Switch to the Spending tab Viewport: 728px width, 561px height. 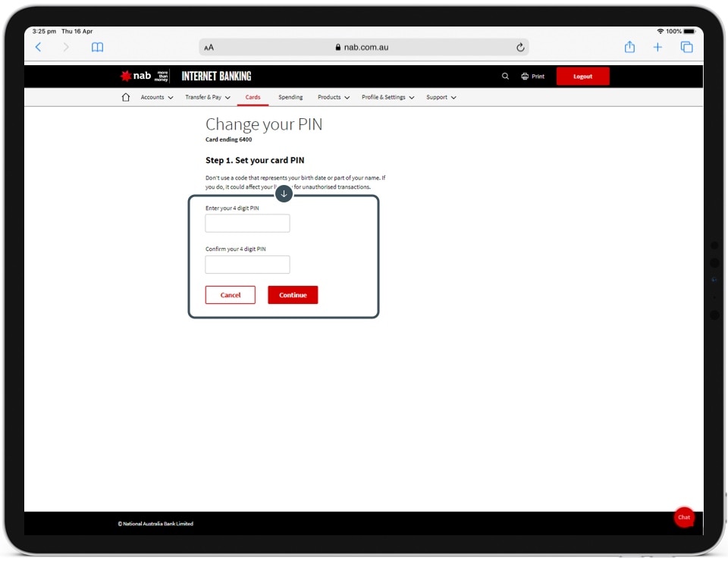click(x=290, y=97)
